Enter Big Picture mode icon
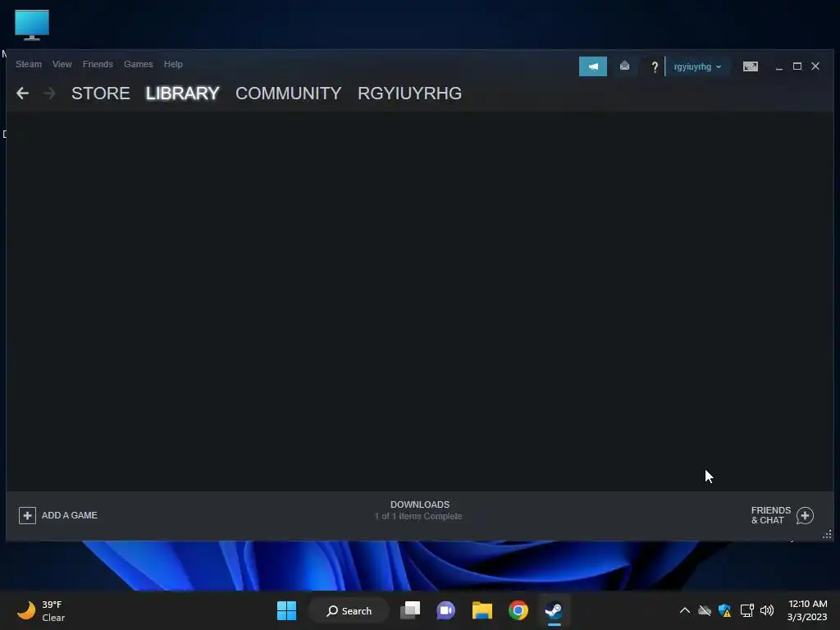This screenshot has width=840, height=630. [750, 66]
